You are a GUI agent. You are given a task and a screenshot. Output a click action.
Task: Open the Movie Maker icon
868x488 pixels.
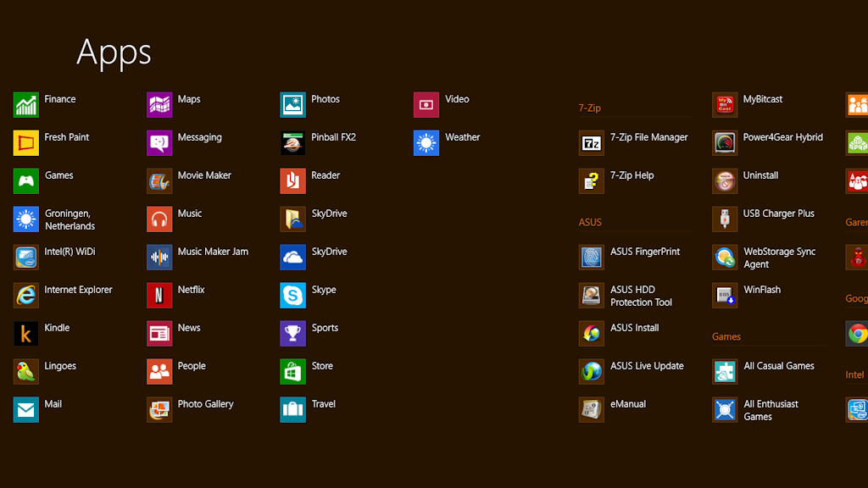(159, 181)
